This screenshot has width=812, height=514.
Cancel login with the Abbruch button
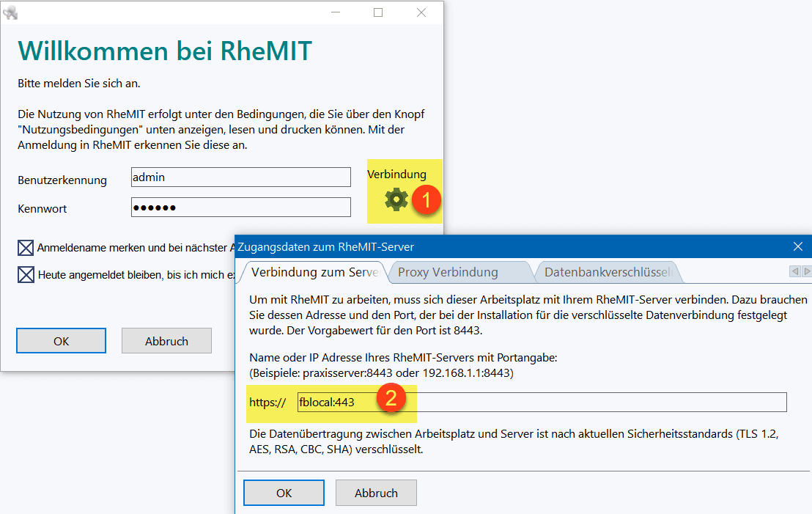(x=166, y=341)
